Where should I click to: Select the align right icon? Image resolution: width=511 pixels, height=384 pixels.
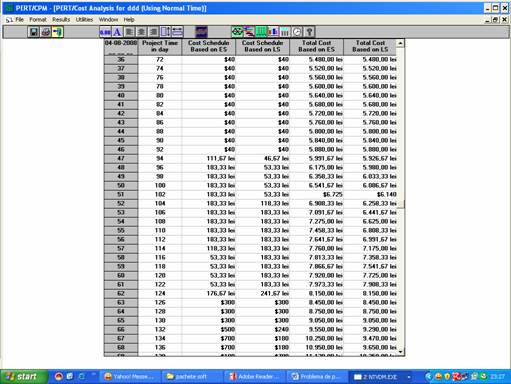[x=153, y=32]
